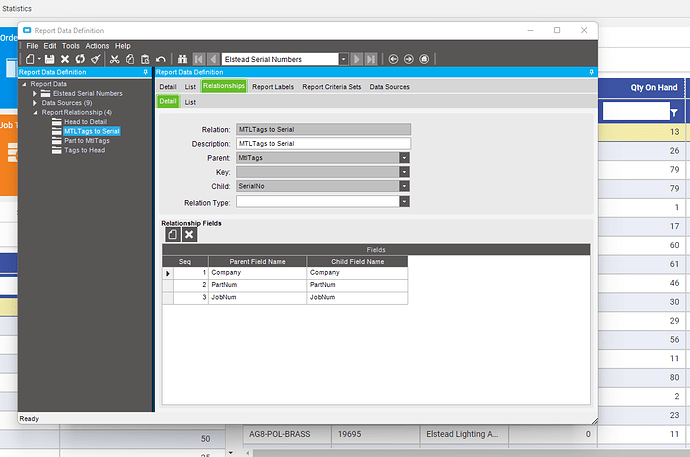690x457 pixels.
Task: Click the Undo arrow icon
Action: coord(161,59)
